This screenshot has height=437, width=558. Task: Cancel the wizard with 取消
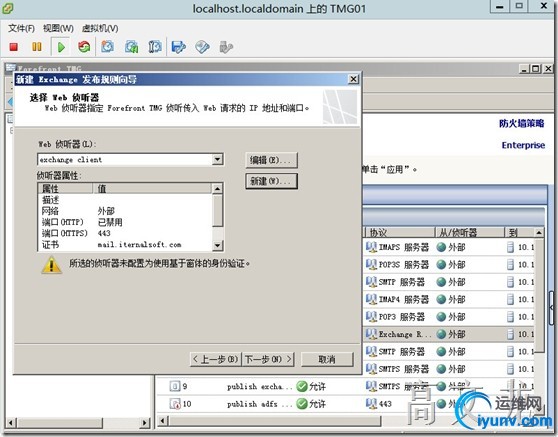[x=327, y=359]
